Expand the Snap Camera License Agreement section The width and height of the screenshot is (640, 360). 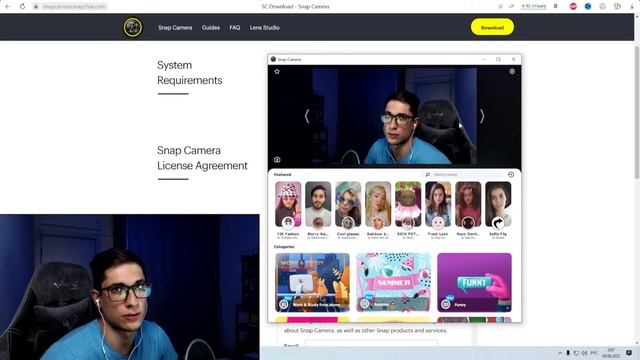[202, 158]
